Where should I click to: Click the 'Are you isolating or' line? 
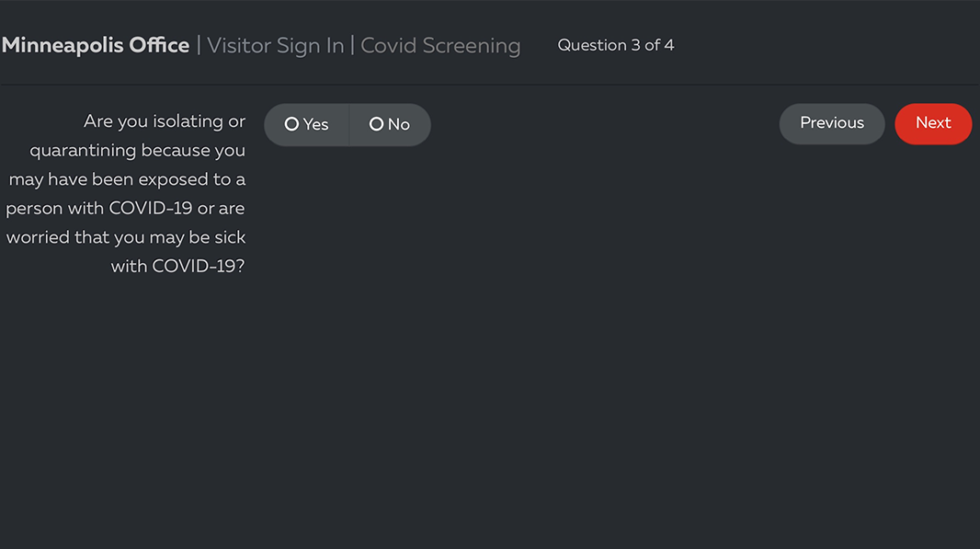click(x=165, y=121)
